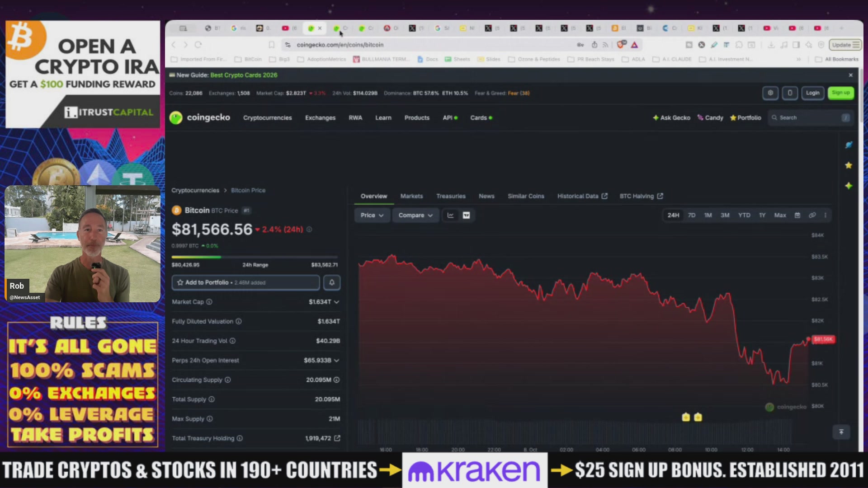Viewport: 868px width, 488px height.
Task: Click scroll-to-top arrow button
Action: tap(841, 432)
